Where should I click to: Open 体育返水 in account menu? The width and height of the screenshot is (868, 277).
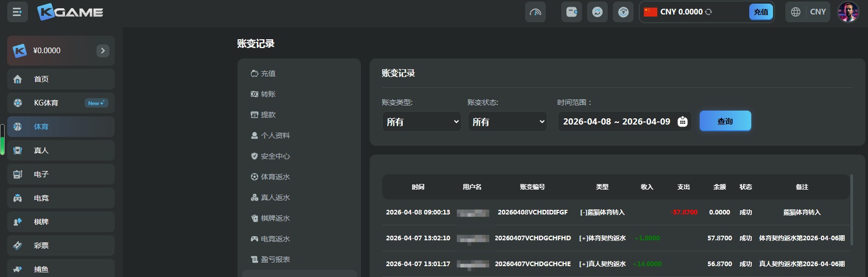tap(270, 177)
